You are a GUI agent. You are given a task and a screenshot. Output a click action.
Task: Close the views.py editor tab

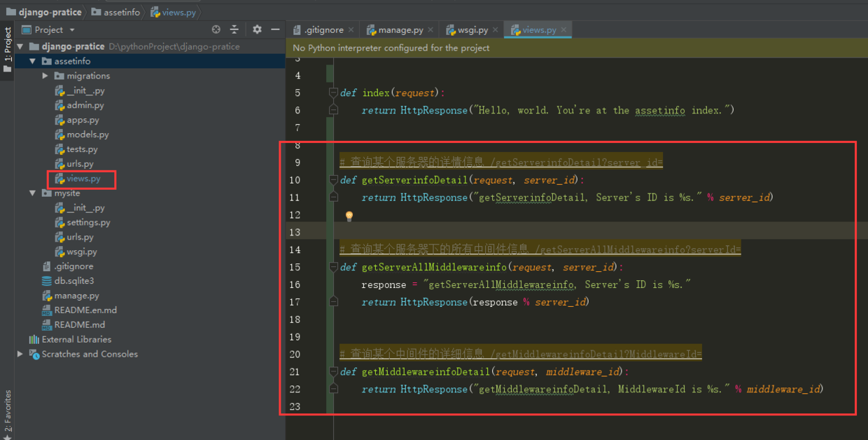[563, 30]
